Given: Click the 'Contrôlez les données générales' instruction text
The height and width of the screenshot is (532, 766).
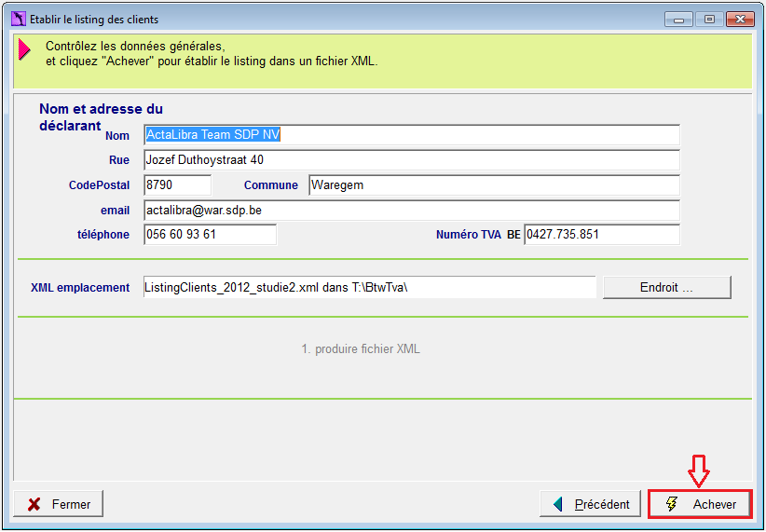Looking at the screenshot, I should pos(135,47).
